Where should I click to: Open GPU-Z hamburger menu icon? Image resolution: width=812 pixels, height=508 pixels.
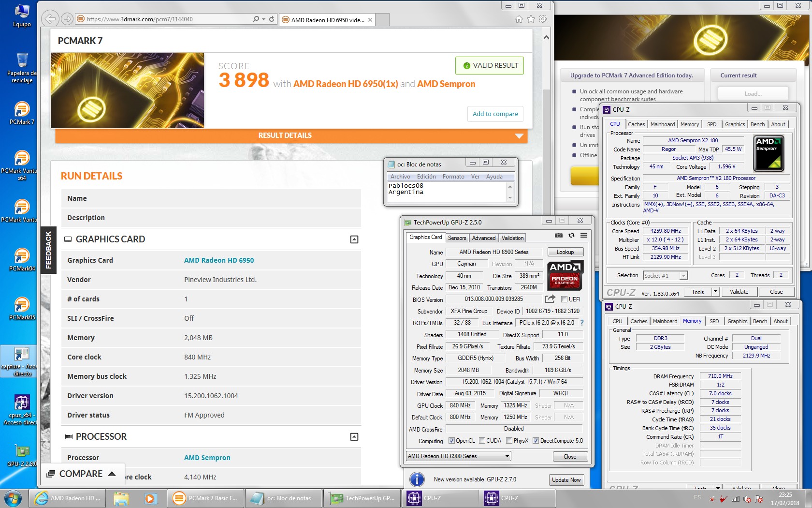[x=583, y=235]
